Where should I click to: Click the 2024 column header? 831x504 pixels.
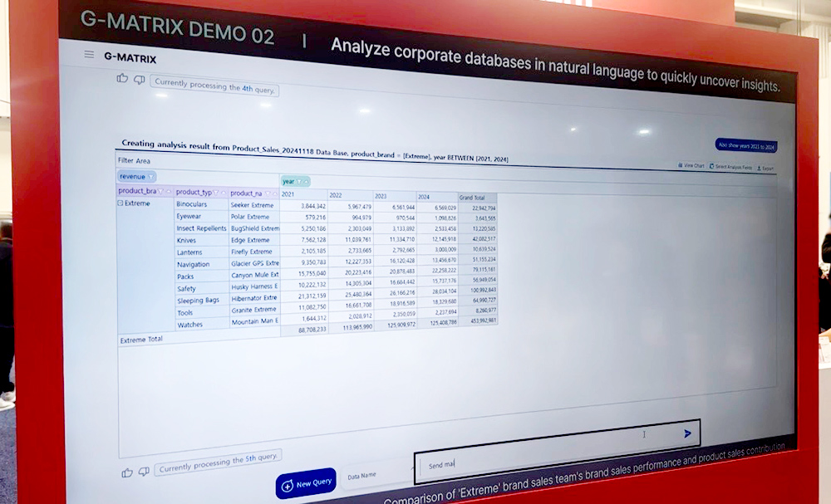click(437, 197)
